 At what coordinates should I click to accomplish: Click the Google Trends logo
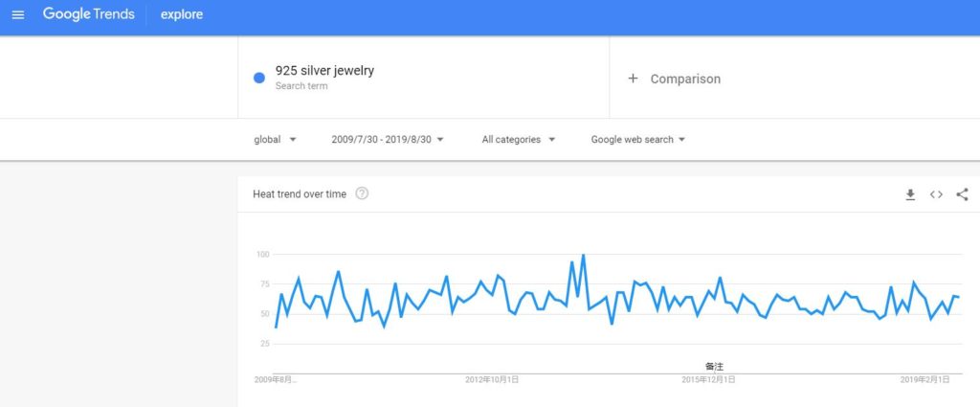pyautogui.click(x=88, y=15)
